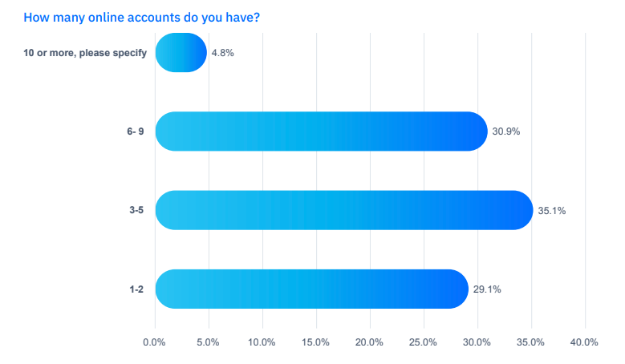The image size is (625, 364).
Task: Click the 40.0% axis tick label
Action: click(x=585, y=343)
